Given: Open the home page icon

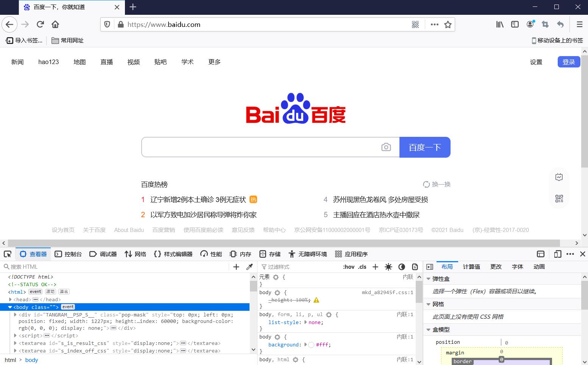Looking at the screenshot, I should coord(55,25).
